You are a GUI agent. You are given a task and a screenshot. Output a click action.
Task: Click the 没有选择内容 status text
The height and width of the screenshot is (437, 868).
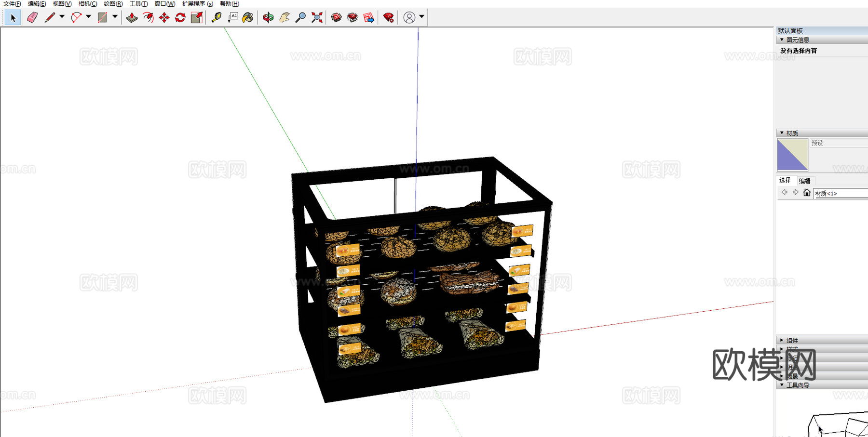coord(799,51)
